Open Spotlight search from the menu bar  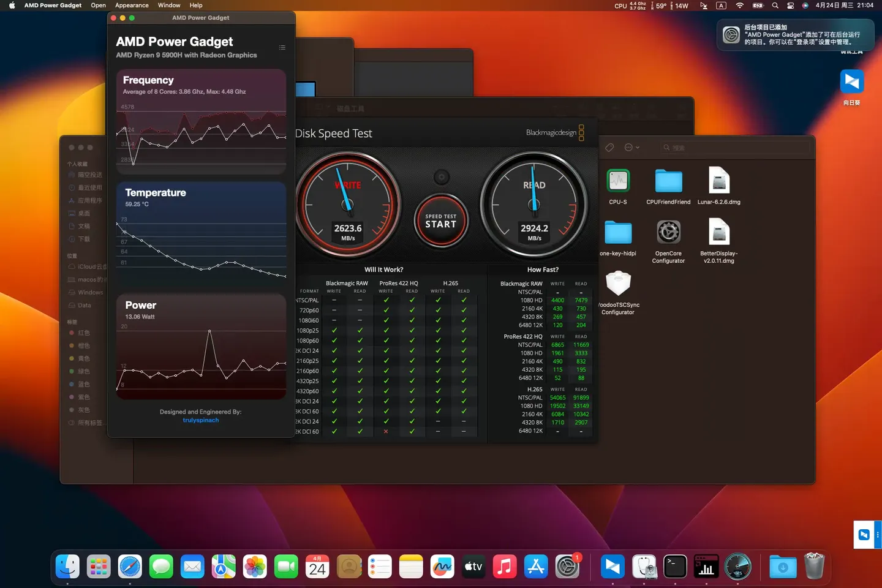point(775,5)
